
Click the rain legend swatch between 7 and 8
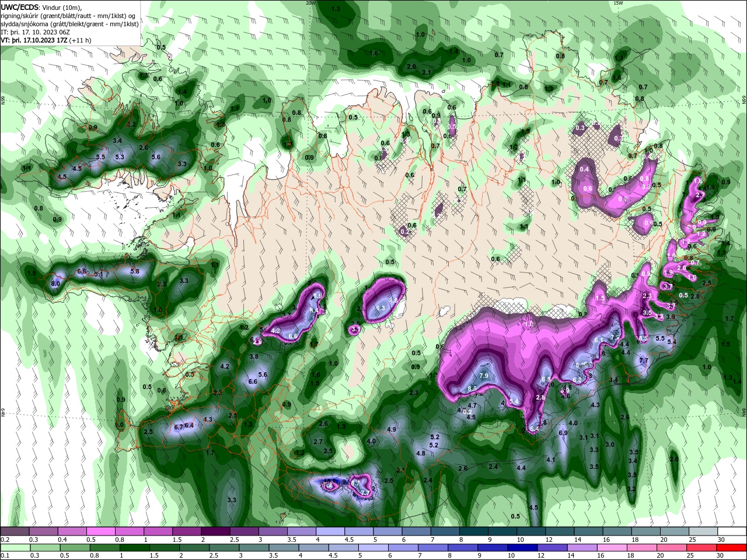433,548
